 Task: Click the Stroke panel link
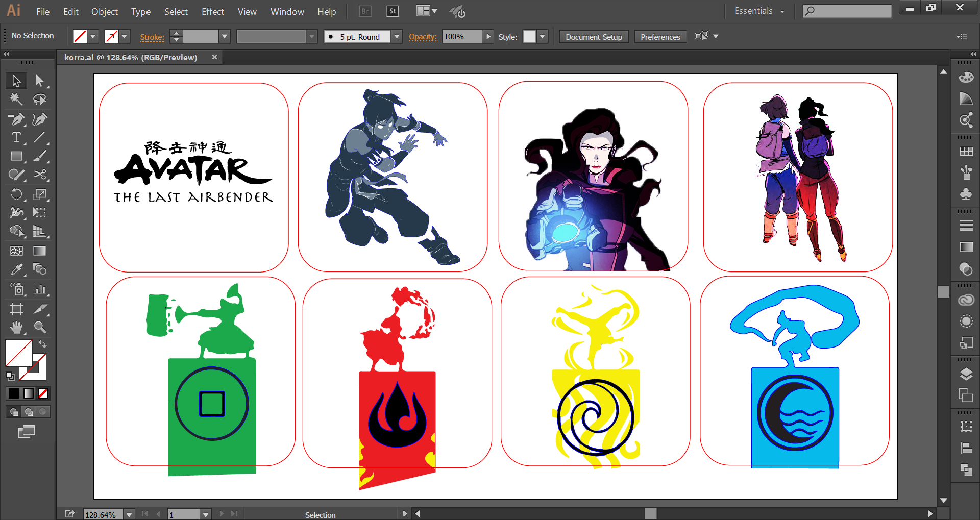click(152, 37)
